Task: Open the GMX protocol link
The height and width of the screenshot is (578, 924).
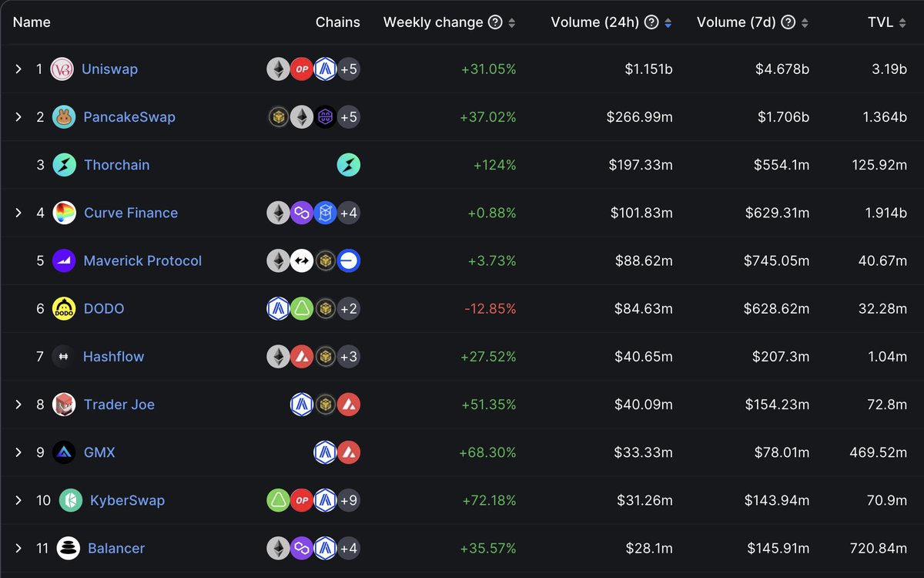Action: pyautogui.click(x=99, y=452)
